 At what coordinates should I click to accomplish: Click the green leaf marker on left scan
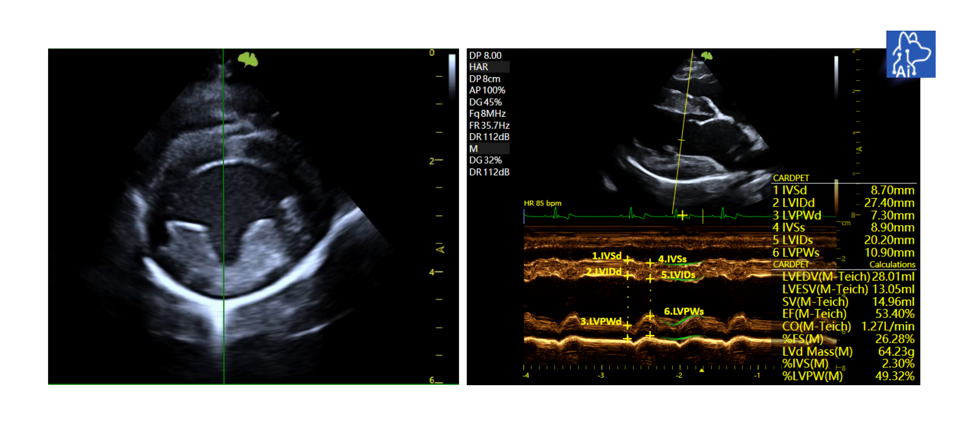tap(248, 59)
